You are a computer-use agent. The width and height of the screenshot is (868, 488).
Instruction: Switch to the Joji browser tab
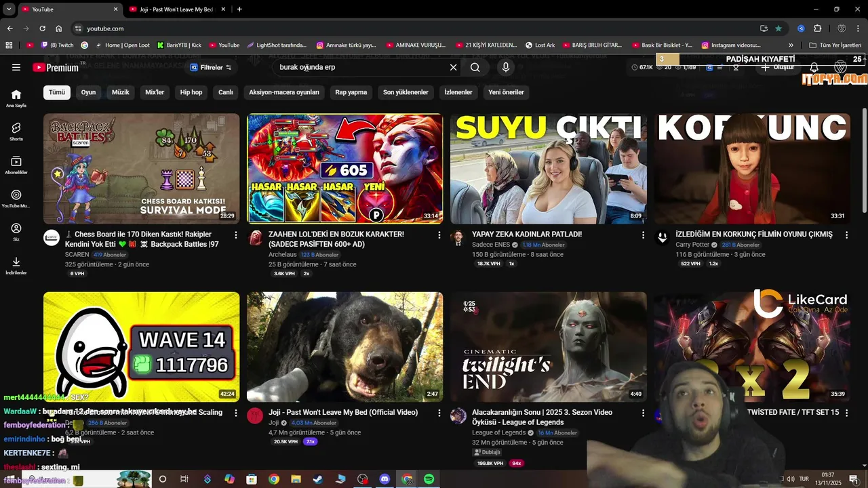pyautogui.click(x=176, y=9)
